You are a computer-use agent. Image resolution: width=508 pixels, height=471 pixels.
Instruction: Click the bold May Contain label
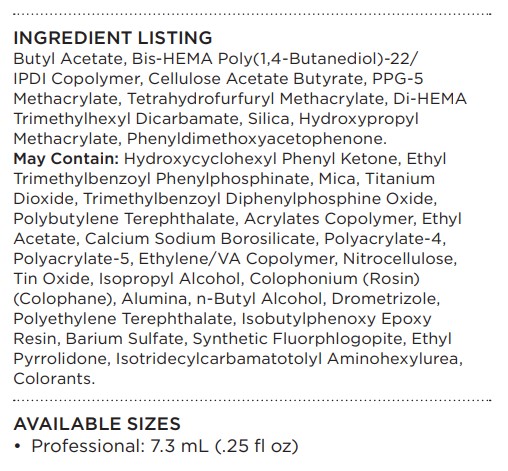66,159
